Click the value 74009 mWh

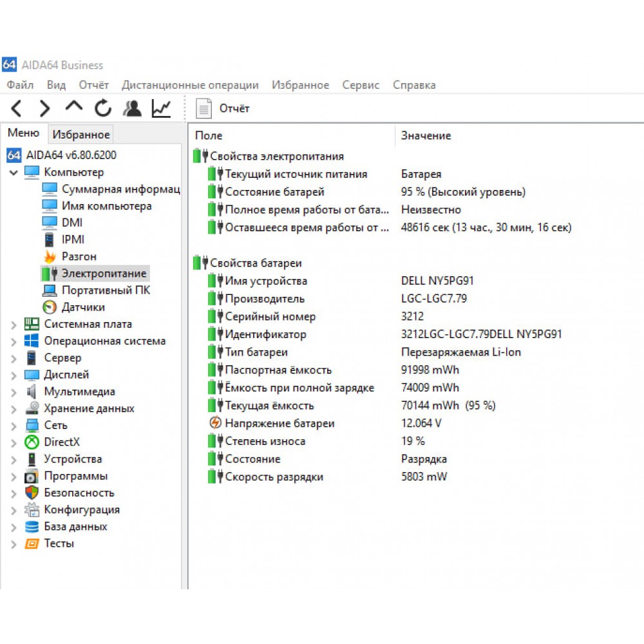click(430, 388)
